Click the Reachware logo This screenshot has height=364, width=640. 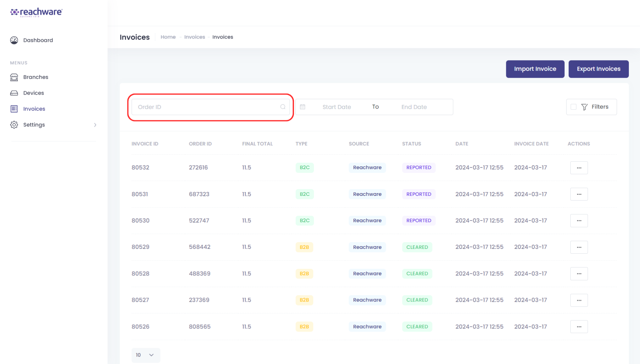pos(36,12)
